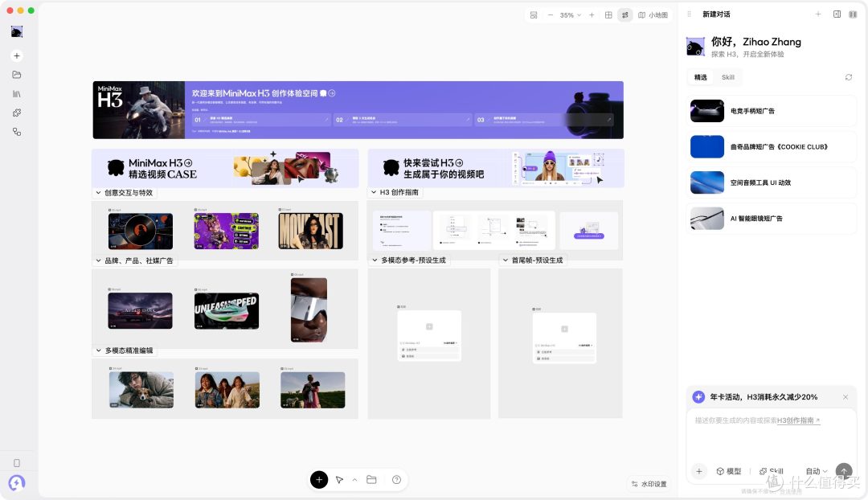Switch to the 精选 tab
Screen dimensions: 868x500
[701, 77]
